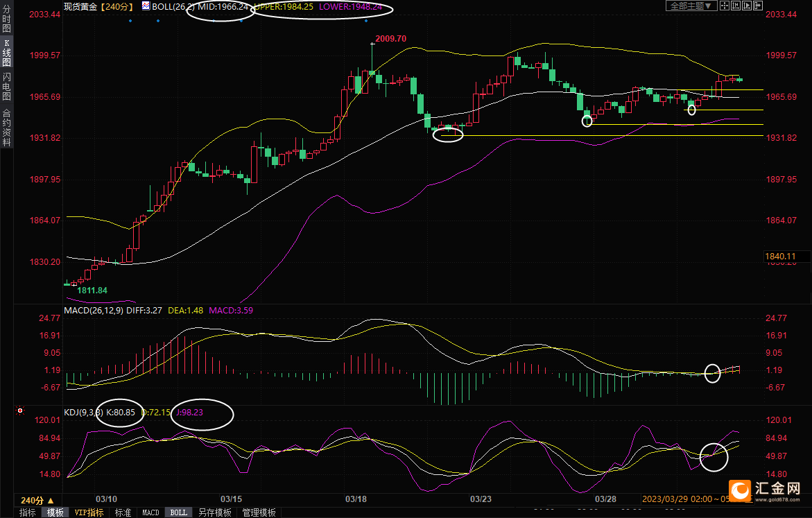812x518 pixels.
Task: Click the KDJ(9,3,3) indicator label
Action: coord(83,413)
